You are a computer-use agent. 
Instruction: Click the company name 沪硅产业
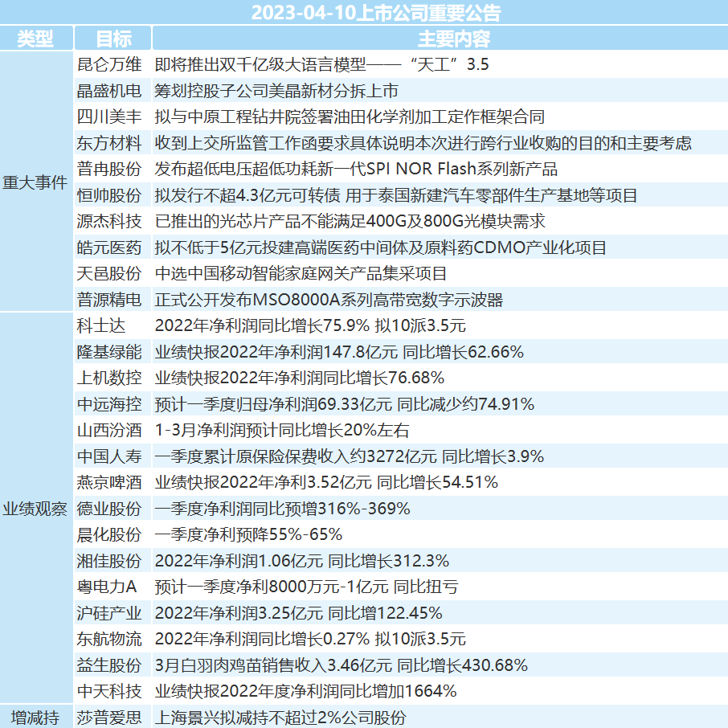(109, 613)
